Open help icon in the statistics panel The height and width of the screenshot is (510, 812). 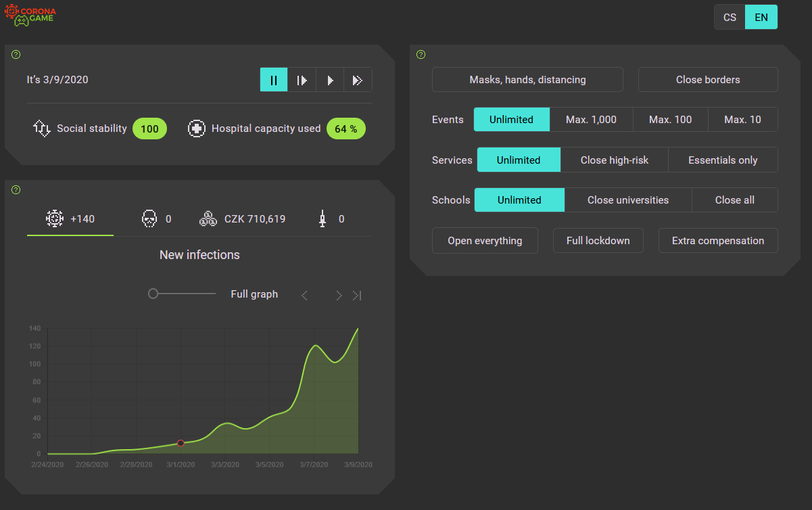click(16, 190)
